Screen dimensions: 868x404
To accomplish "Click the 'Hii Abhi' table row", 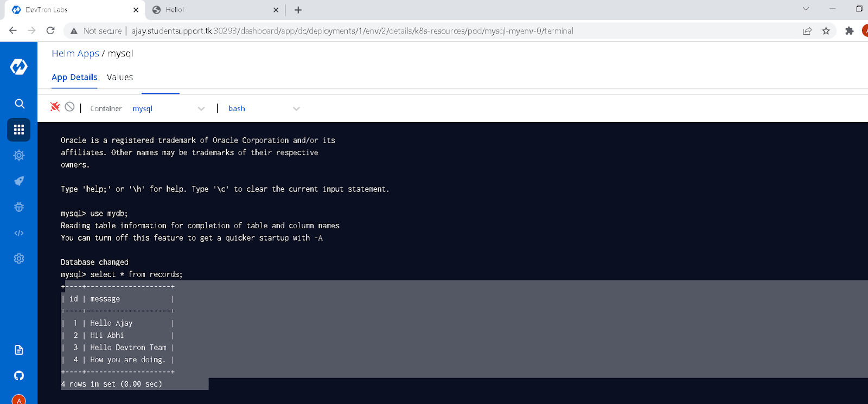I will [118, 335].
